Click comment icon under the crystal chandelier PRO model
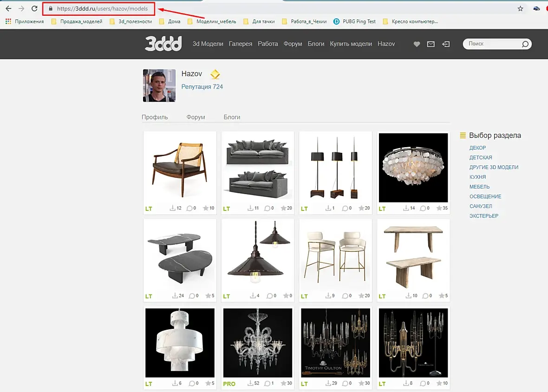 267,384
